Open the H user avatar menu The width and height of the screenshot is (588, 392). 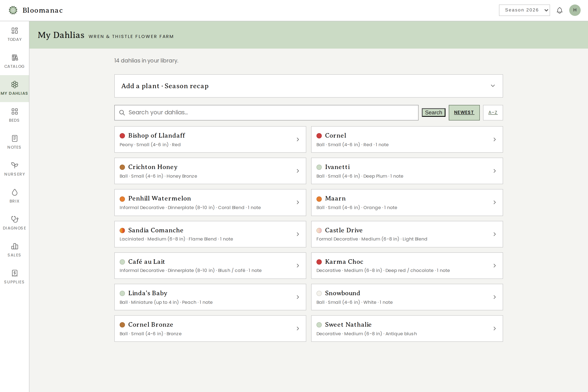pos(575,10)
